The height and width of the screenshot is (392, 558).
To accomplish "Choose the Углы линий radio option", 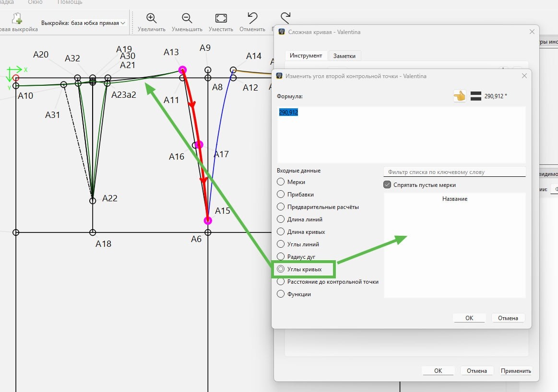I will (280, 244).
